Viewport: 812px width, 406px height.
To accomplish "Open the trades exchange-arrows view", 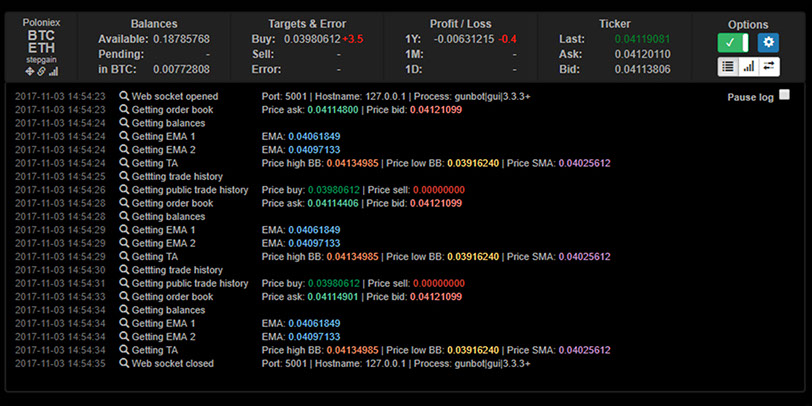I will [768, 66].
